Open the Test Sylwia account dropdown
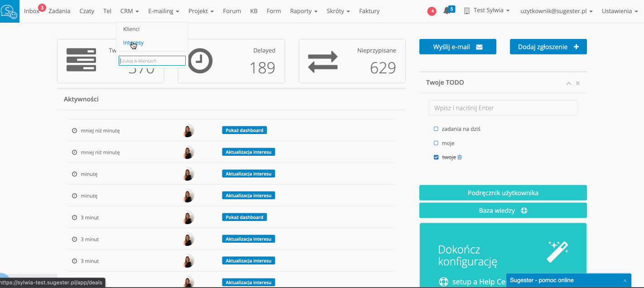Viewport: 644px width, 288px height. [491, 10]
